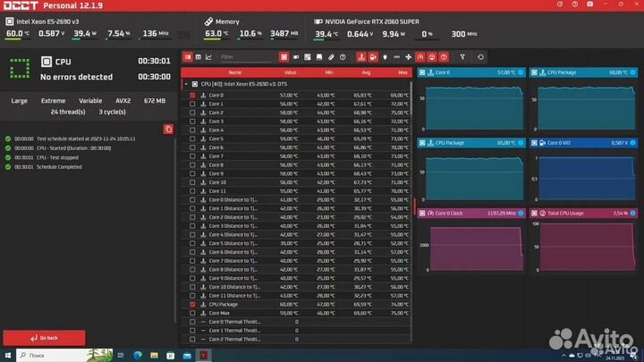Click the funnel filter icon
This screenshot has height=362, width=644.
[x=462, y=57]
